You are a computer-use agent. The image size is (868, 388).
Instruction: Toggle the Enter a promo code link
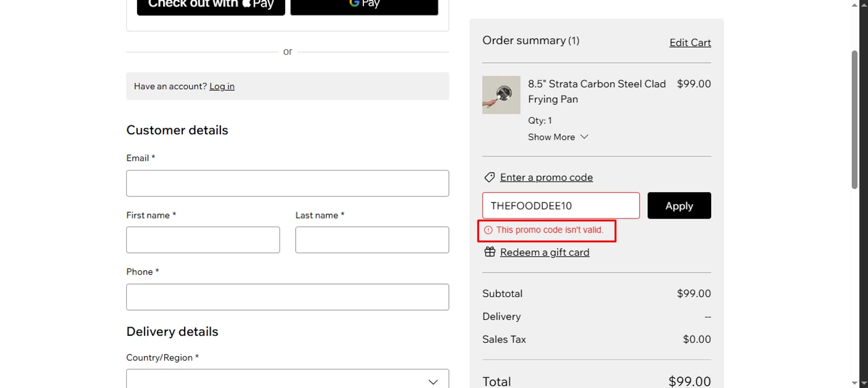(546, 178)
